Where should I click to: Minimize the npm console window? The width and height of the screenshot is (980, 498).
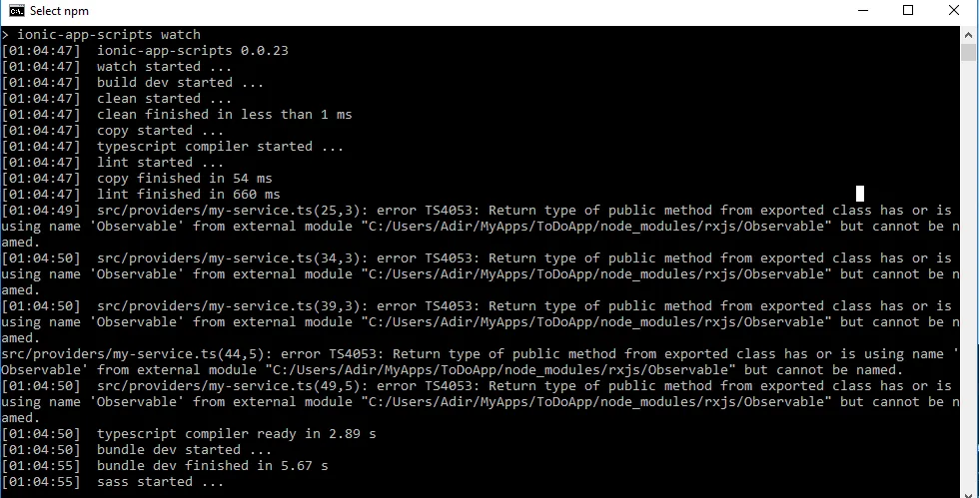coord(862,11)
